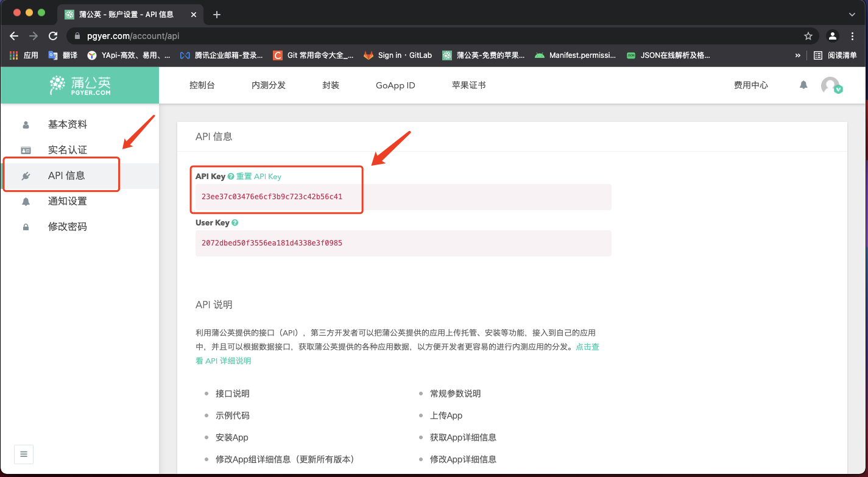The height and width of the screenshot is (477, 868).
Task: Click the API Key help question icon
Action: tap(231, 177)
